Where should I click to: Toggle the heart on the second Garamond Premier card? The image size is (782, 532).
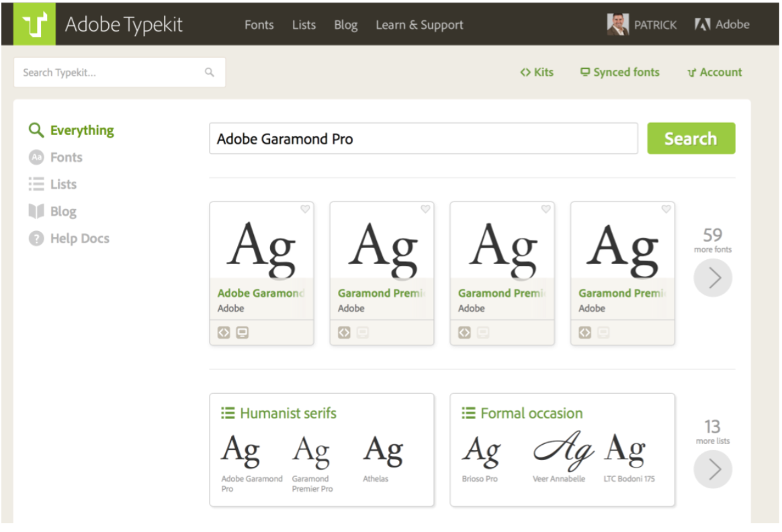(425, 209)
